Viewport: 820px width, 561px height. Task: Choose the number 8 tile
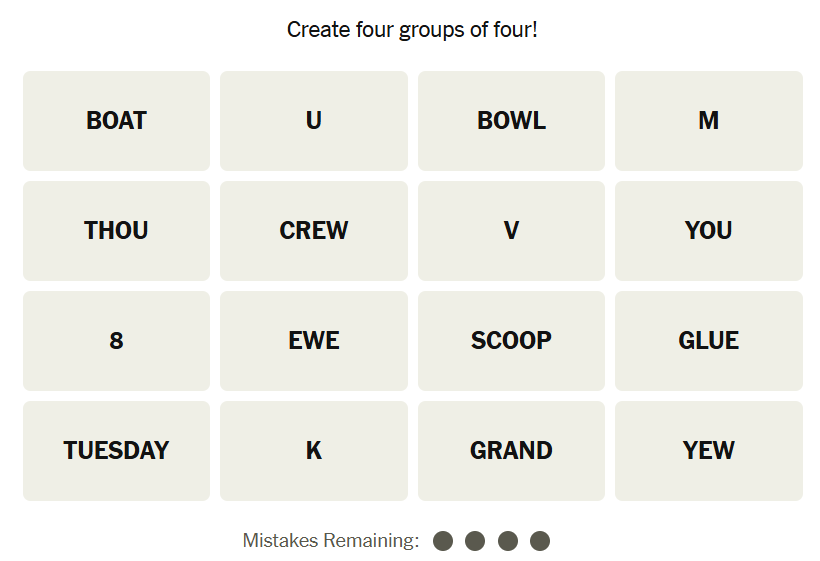click(116, 341)
